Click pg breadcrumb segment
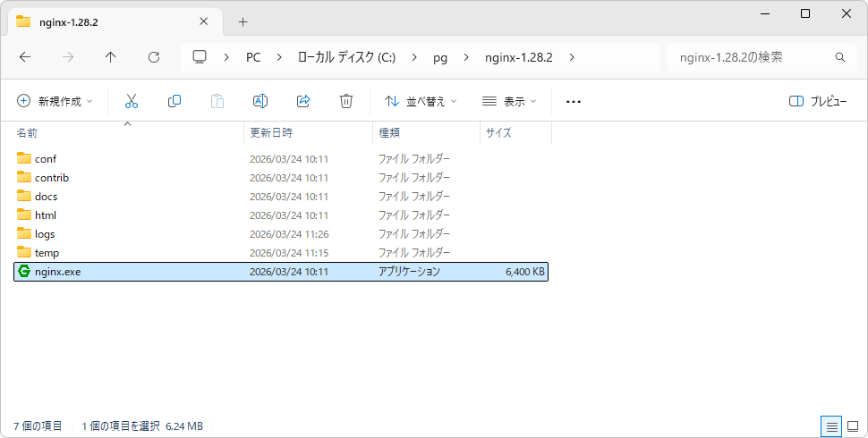868x438 pixels. tap(440, 57)
